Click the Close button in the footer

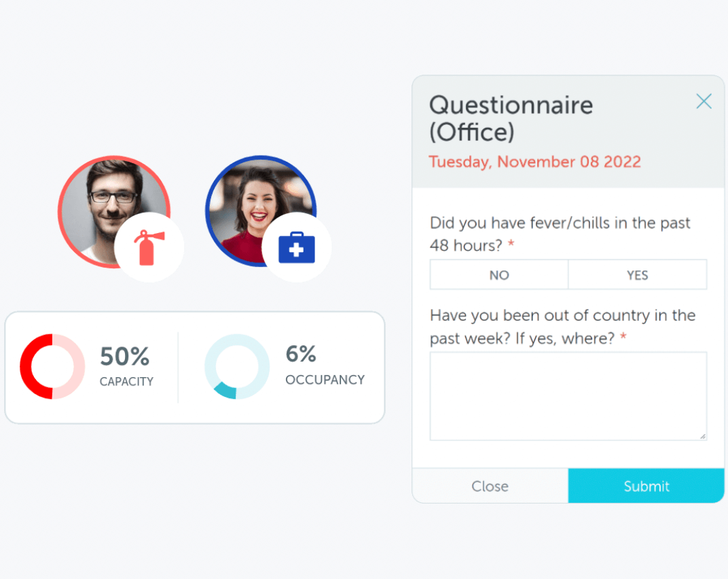(490, 486)
